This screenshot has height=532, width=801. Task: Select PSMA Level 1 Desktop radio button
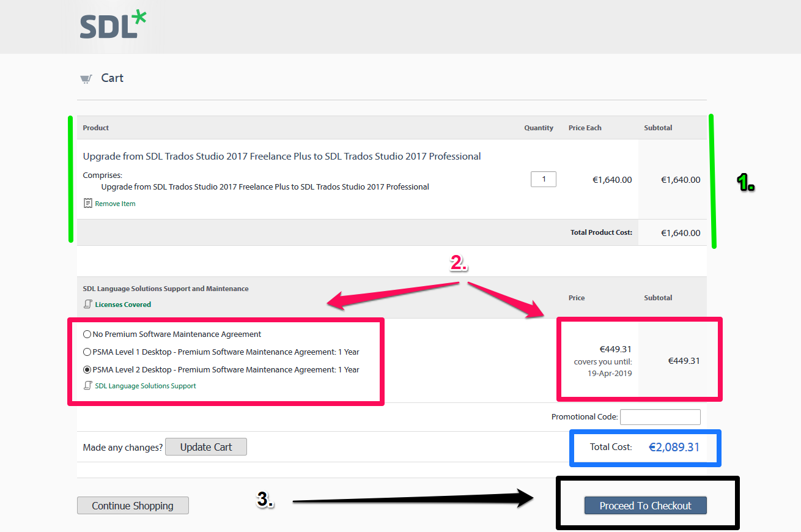(x=87, y=352)
